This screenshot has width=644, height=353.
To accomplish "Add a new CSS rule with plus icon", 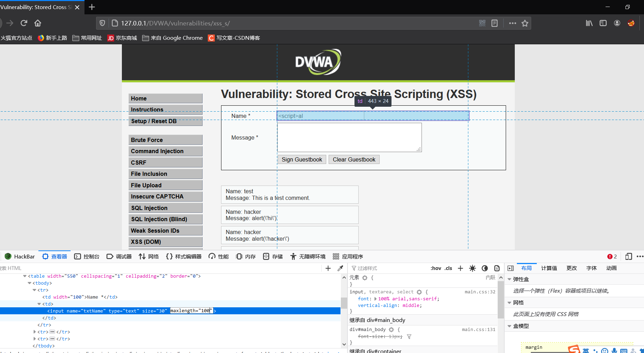I will coord(460,268).
